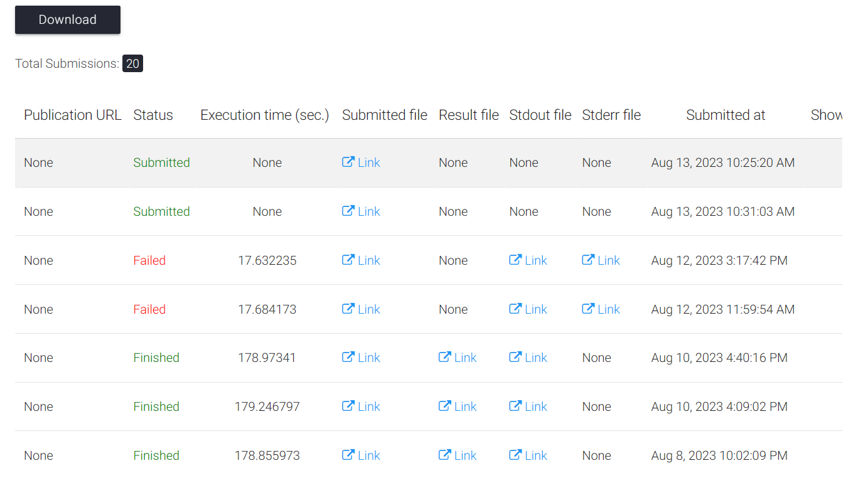The width and height of the screenshot is (868, 478).
Task: Open stdout file for failed Aug 12 3:17:42 PM run
Action: tap(528, 260)
